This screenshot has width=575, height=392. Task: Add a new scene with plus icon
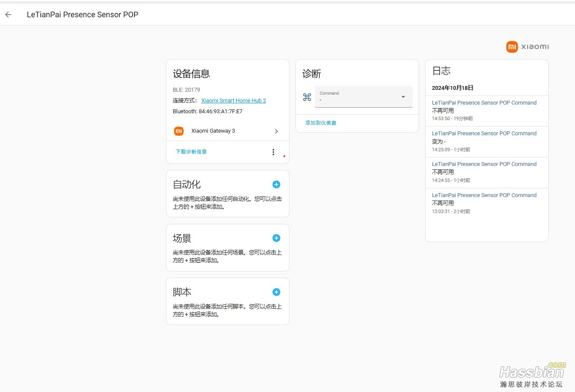click(276, 238)
